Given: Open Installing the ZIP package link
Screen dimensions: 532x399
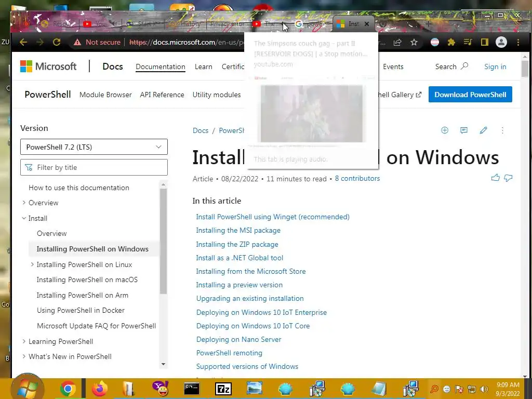Looking at the screenshot, I should click(237, 244).
